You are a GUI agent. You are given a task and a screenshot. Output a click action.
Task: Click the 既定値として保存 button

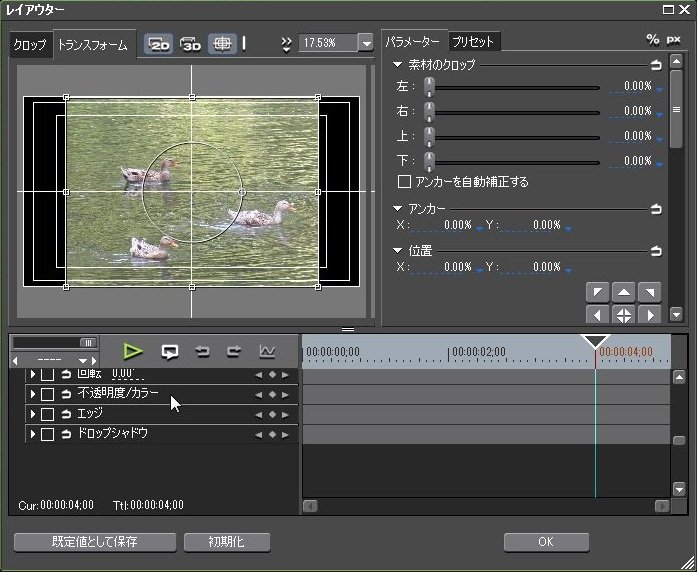coord(95,542)
